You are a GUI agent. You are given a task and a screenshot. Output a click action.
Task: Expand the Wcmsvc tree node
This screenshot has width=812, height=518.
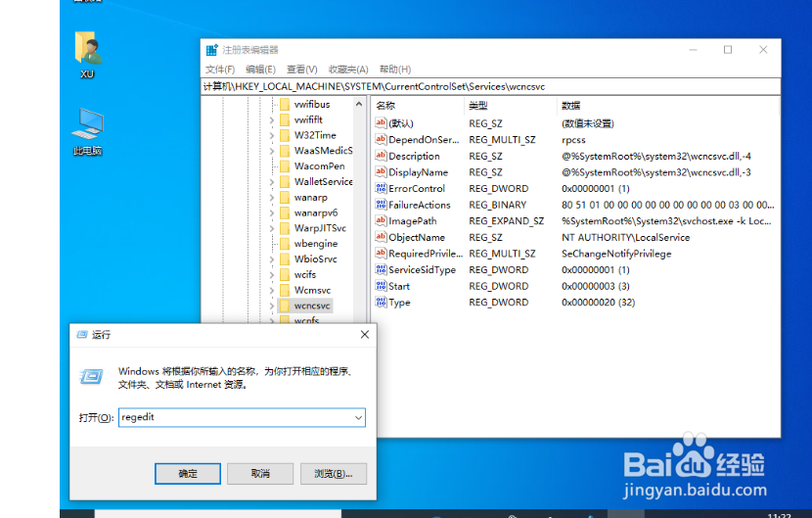click(x=272, y=290)
